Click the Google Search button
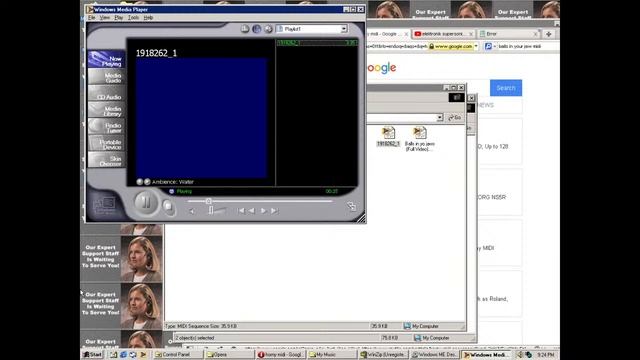 (x=506, y=88)
